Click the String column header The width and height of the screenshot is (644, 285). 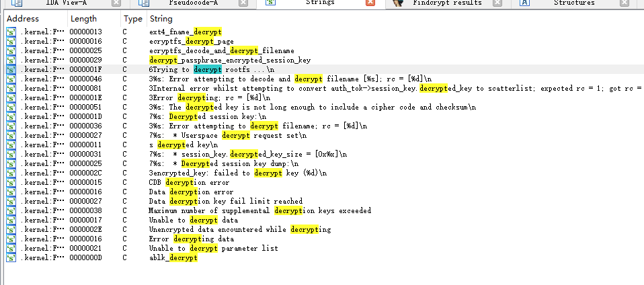click(161, 19)
